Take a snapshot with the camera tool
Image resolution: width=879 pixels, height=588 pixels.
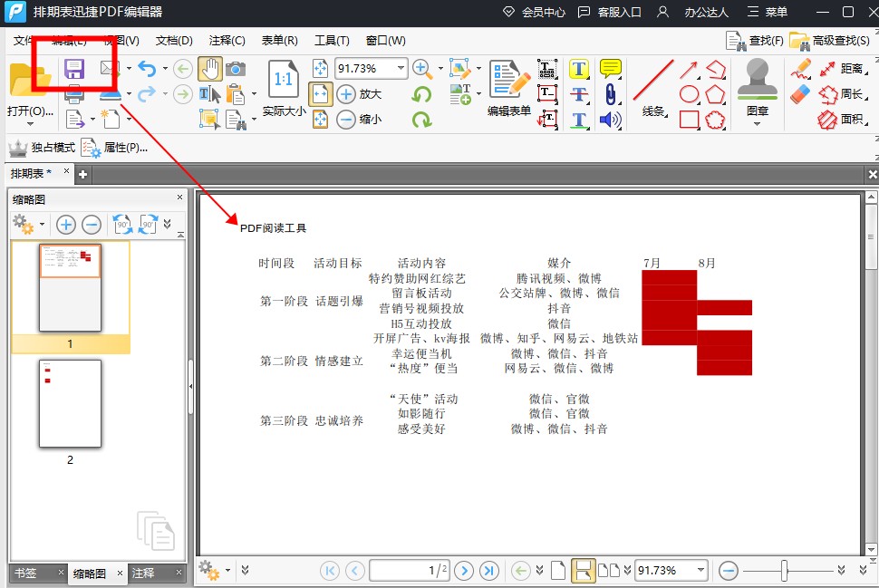point(236,69)
